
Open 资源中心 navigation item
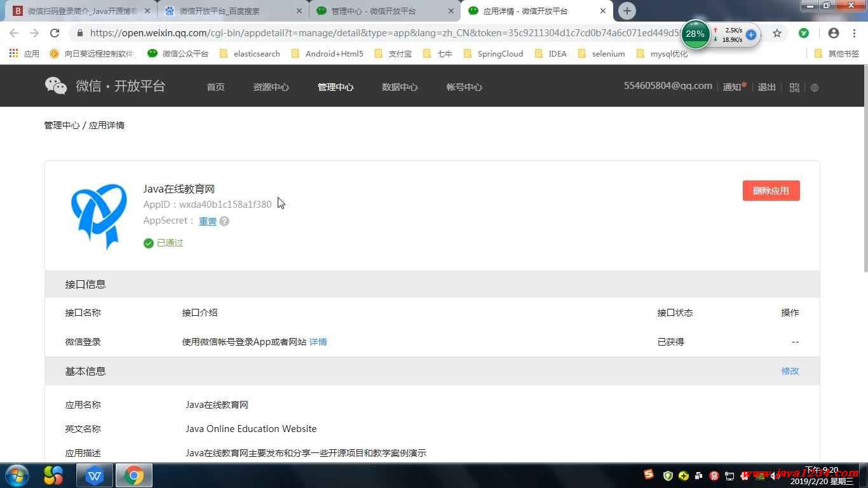click(271, 87)
